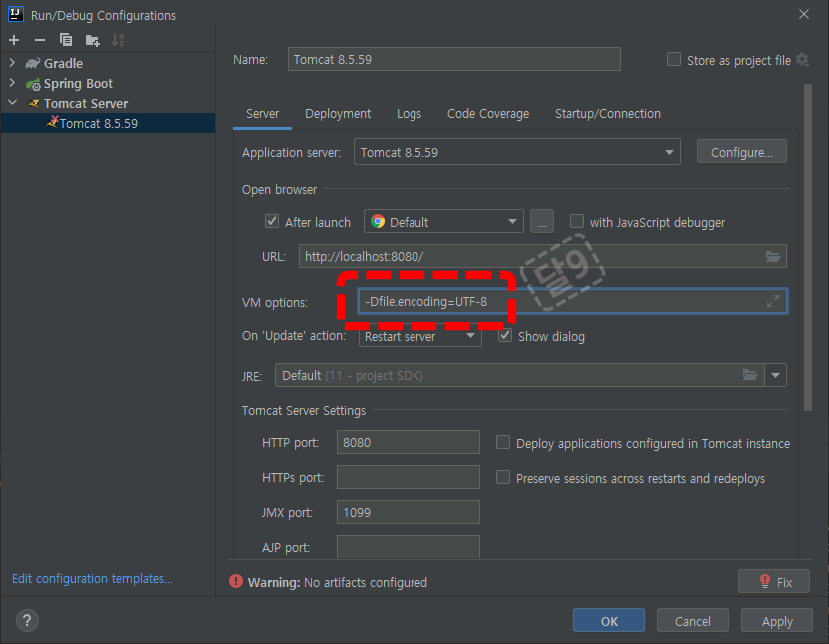Close the Run/Debug Configurations dialog
This screenshot has height=644, width=829.
click(x=804, y=14)
